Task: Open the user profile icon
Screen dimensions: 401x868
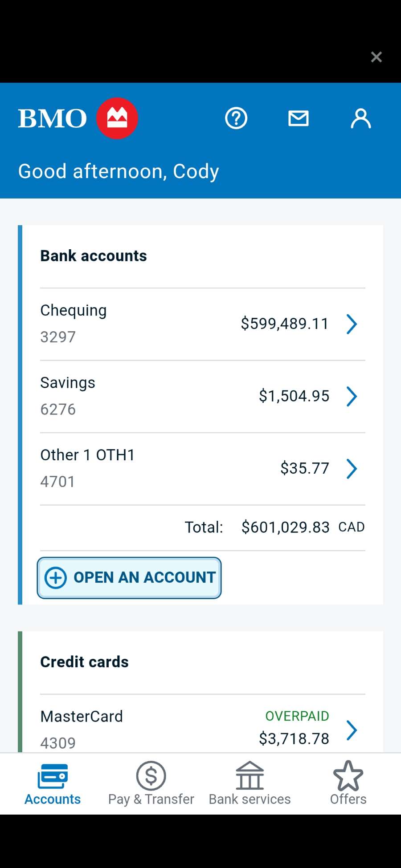Action: (x=360, y=118)
